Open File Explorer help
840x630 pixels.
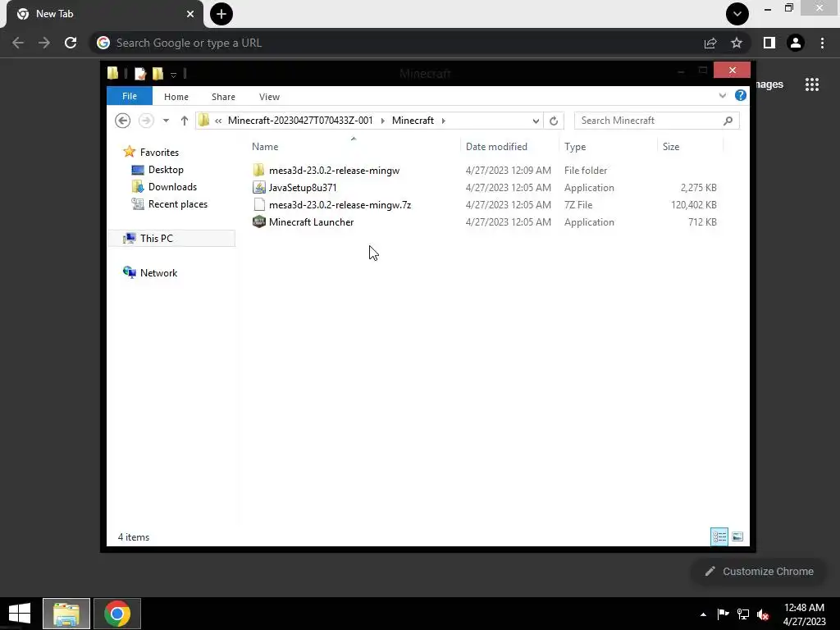pyautogui.click(x=741, y=95)
